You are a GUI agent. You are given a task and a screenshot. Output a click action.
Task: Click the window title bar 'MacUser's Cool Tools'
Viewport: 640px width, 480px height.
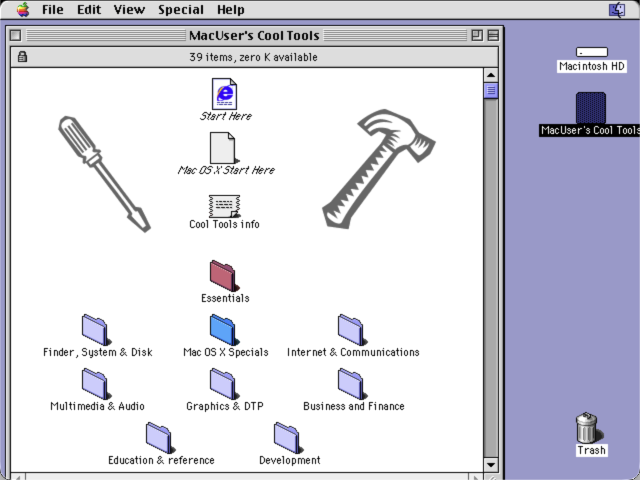click(x=254, y=36)
